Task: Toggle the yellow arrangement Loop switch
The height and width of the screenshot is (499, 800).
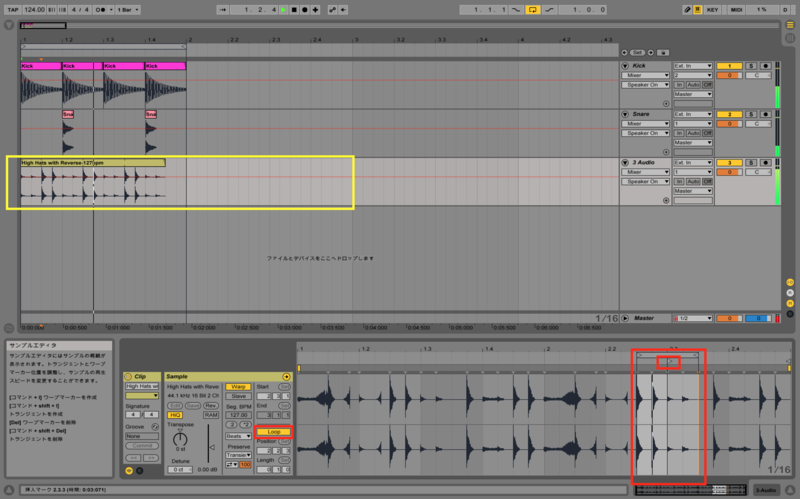Action: tap(532, 10)
